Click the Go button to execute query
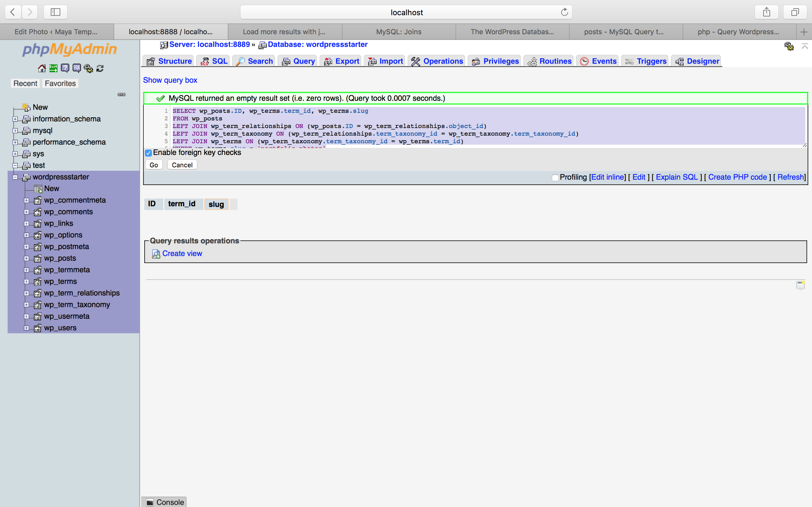The image size is (812, 507). 154,164
